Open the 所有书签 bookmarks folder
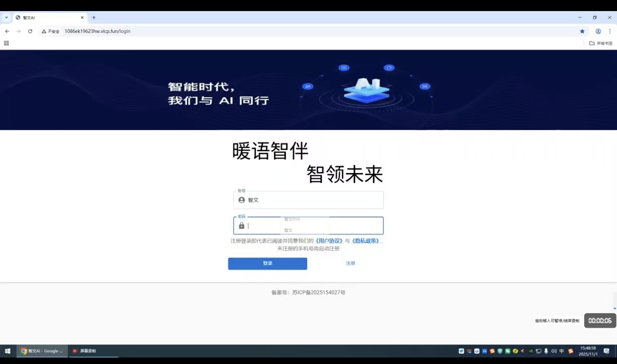Viewport: 617px width, 364px height. click(601, 43)
